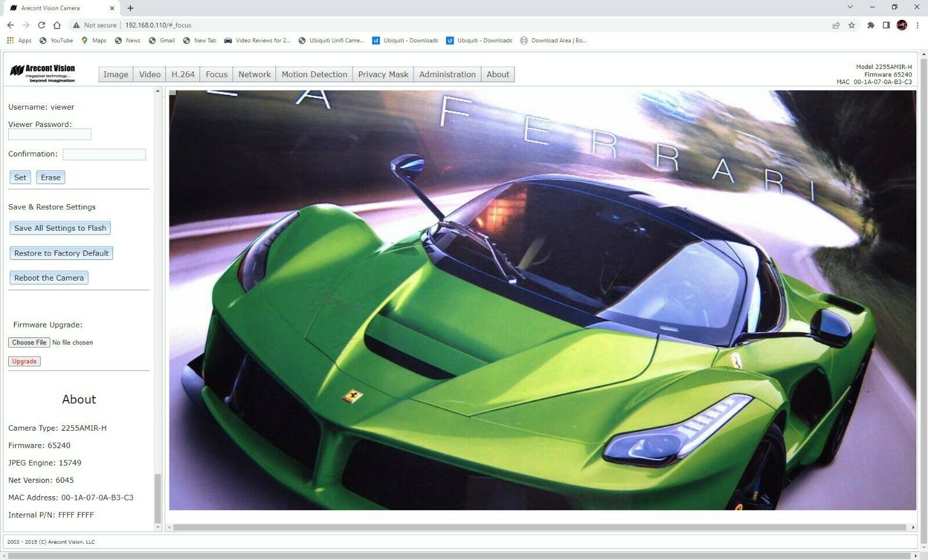
Task: Open the Network tab
Action: point(254,74)
